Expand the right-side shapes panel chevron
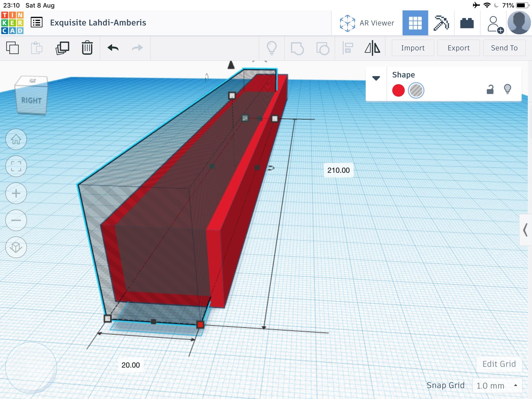 click(525, 230)
